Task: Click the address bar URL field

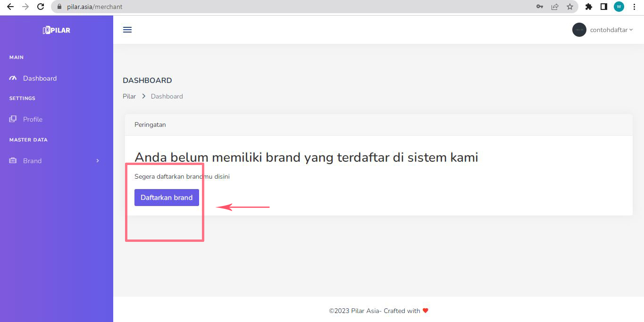Action: coord(283,7)
